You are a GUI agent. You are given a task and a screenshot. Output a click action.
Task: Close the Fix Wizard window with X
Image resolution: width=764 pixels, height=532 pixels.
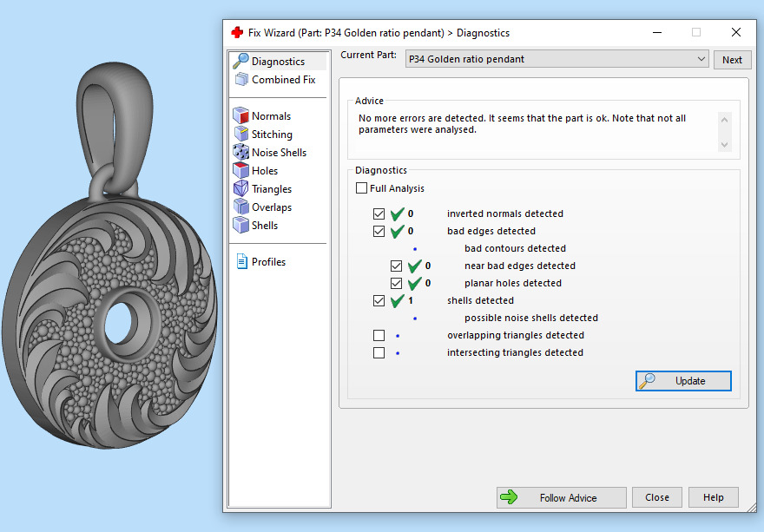(x=735, y=32)
